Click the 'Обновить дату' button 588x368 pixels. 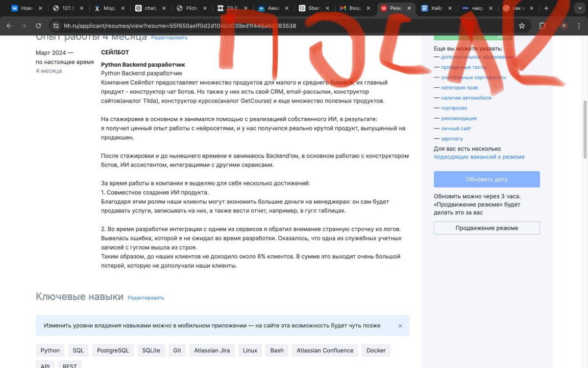[x=487, y=179]
